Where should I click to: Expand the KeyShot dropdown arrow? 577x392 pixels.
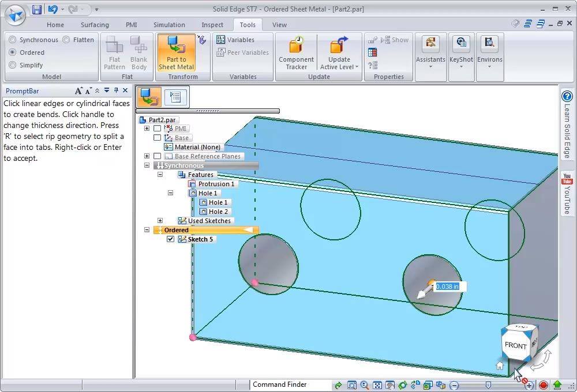click(x=461, y=66)
